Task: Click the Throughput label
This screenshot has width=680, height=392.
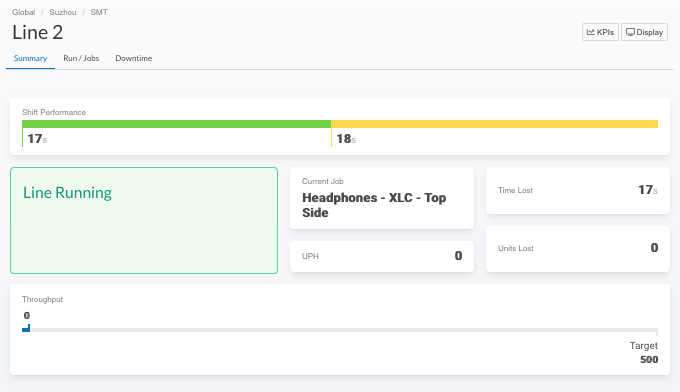Action: (x=42, y=299)
